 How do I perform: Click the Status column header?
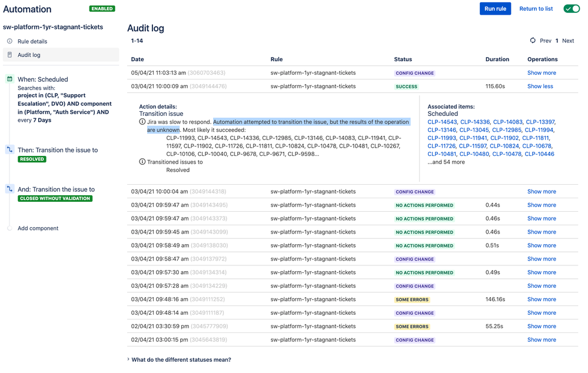pos(403,59)
